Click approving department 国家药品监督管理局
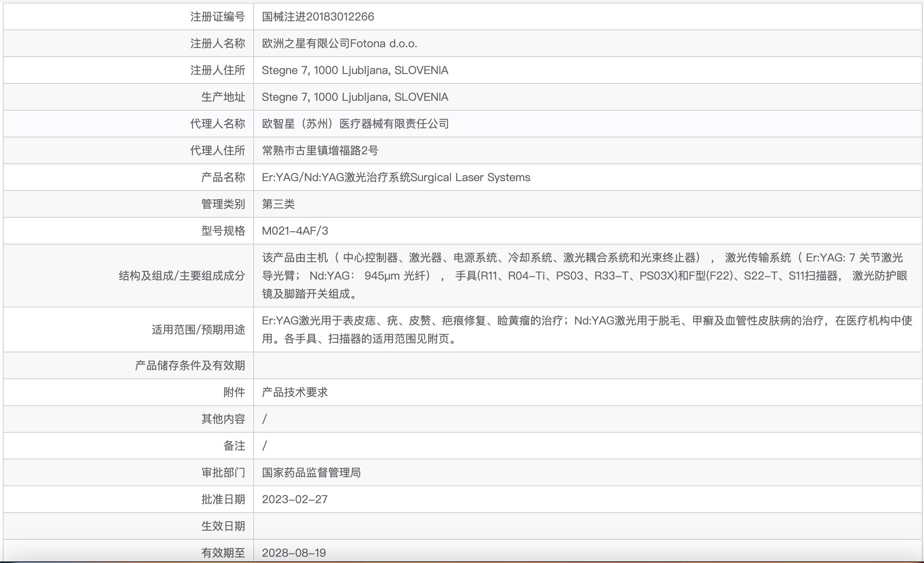Screen dimensions: 924x563 pos(311,472)
